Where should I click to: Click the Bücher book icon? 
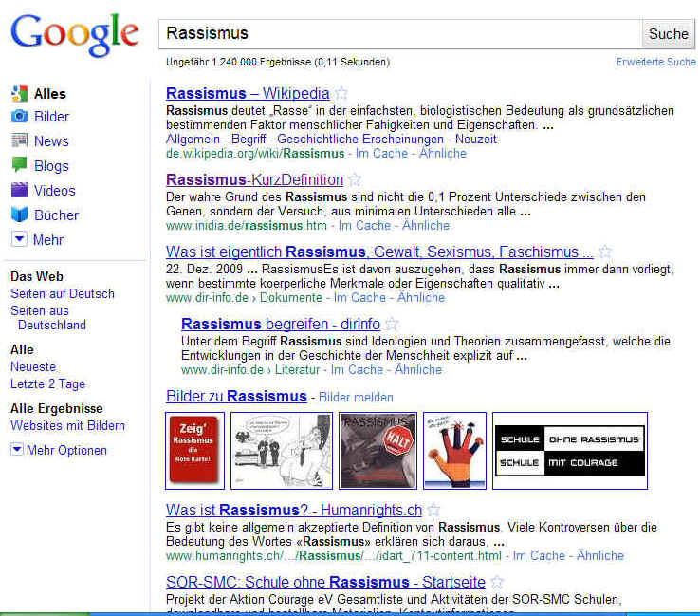pos(19,215)
